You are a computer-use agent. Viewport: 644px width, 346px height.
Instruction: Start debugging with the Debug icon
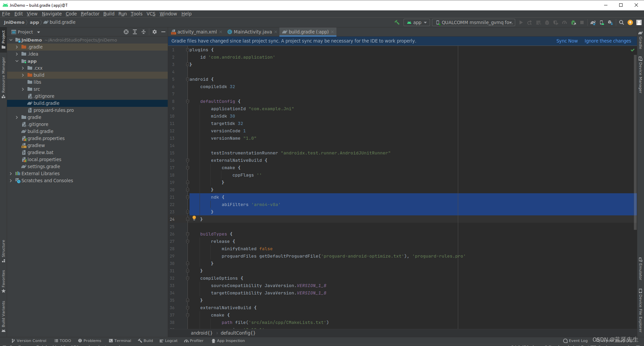pos(547,22)
